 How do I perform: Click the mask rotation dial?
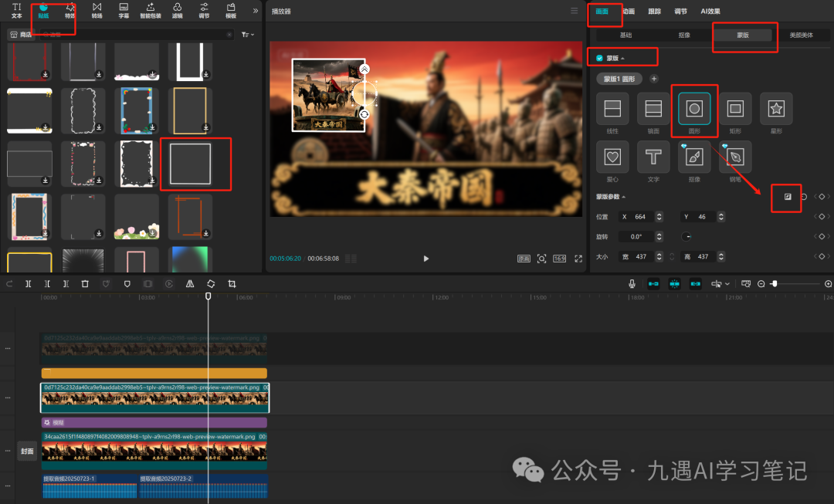687,237
